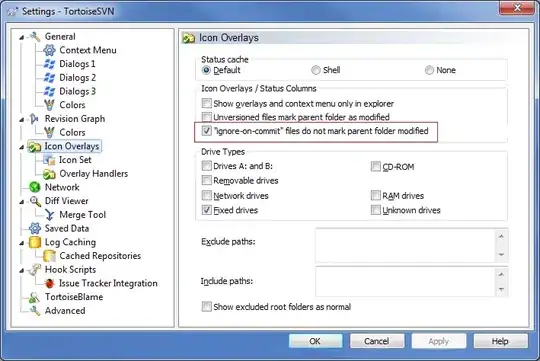Click the Context Menu gear icon
The image size is (540, 361).
(49, 50)
